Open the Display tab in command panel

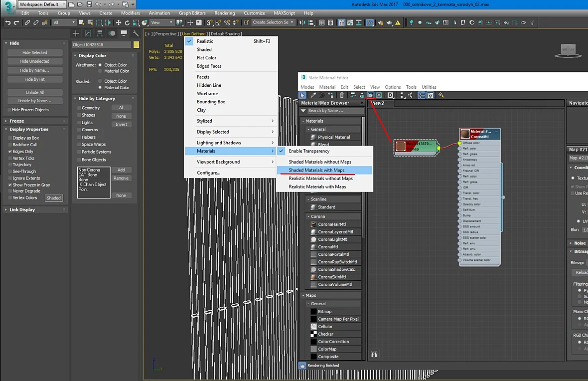(124, 33)
